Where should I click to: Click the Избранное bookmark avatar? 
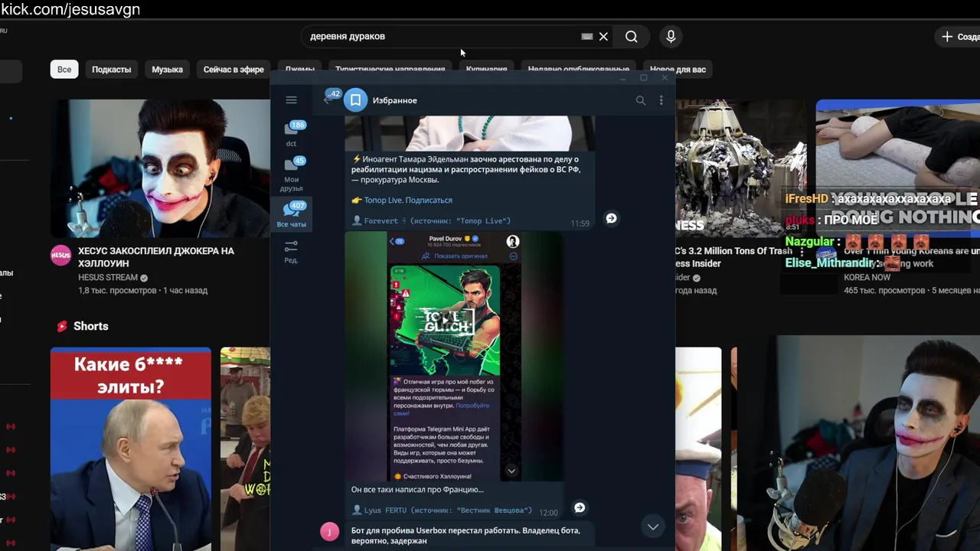tap(355, 100)
